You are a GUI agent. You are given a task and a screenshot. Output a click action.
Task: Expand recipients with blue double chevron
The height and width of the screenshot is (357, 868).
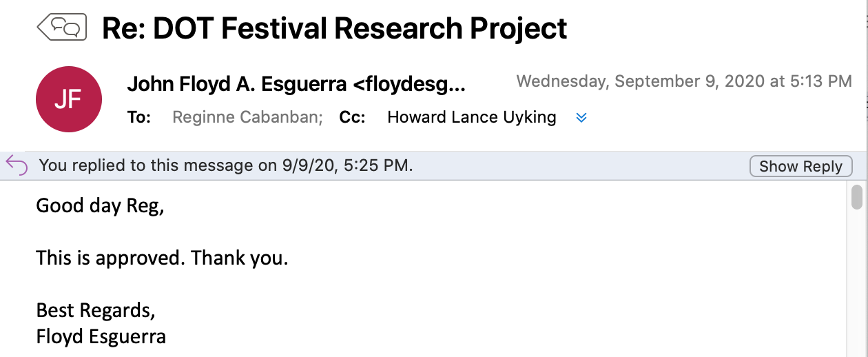(x=581, y=118)
